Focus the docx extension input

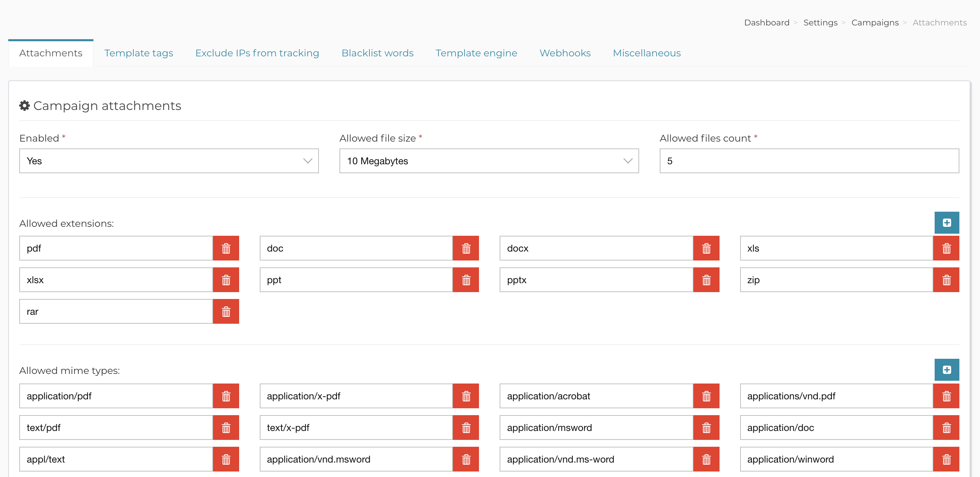(596, 248)
